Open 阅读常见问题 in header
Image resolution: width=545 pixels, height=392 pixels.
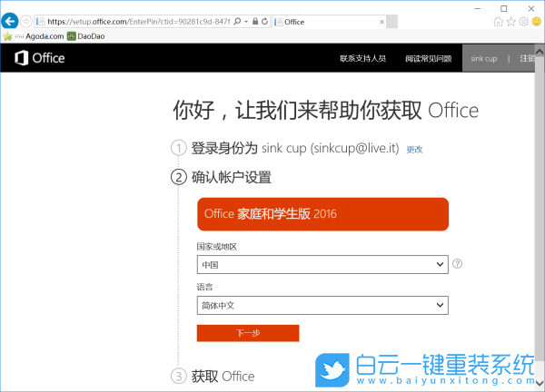428,58
